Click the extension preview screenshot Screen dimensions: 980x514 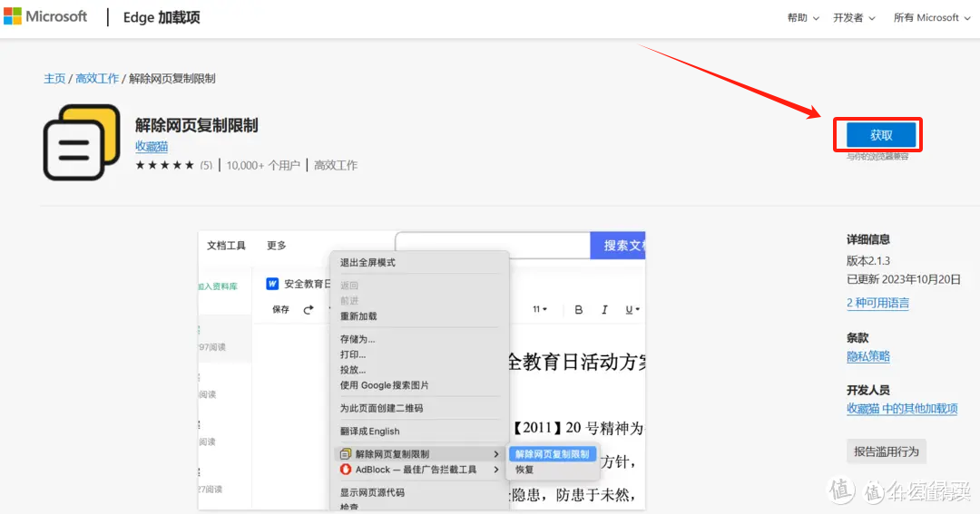[421, 371]
